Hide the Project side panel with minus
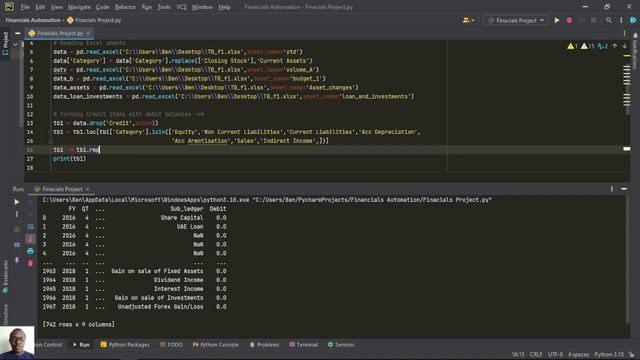This screenshot has width=640, height=360. (x=18, y=33)
